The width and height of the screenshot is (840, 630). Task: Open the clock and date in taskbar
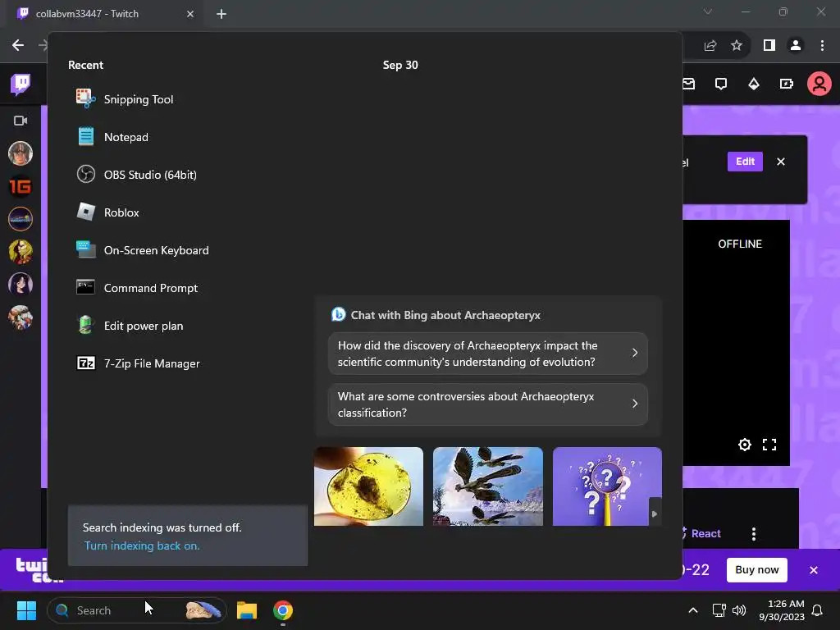click(x=782, y=610)
